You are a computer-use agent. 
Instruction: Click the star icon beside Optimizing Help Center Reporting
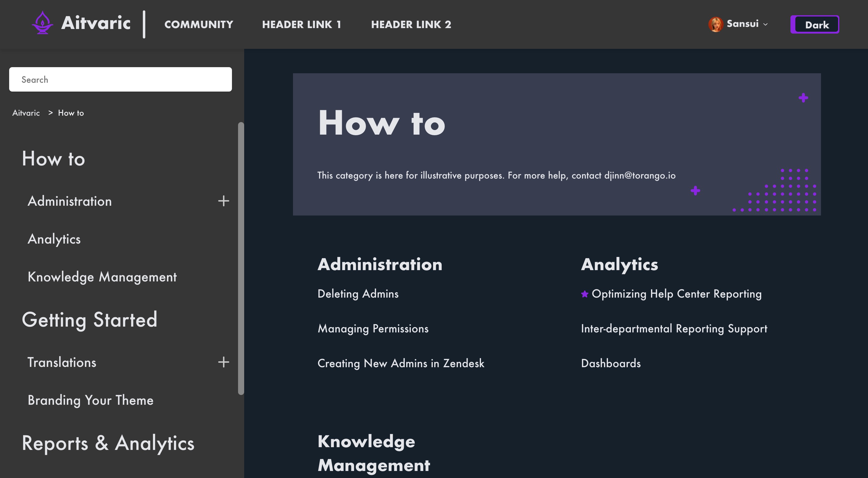pos(585,294)
